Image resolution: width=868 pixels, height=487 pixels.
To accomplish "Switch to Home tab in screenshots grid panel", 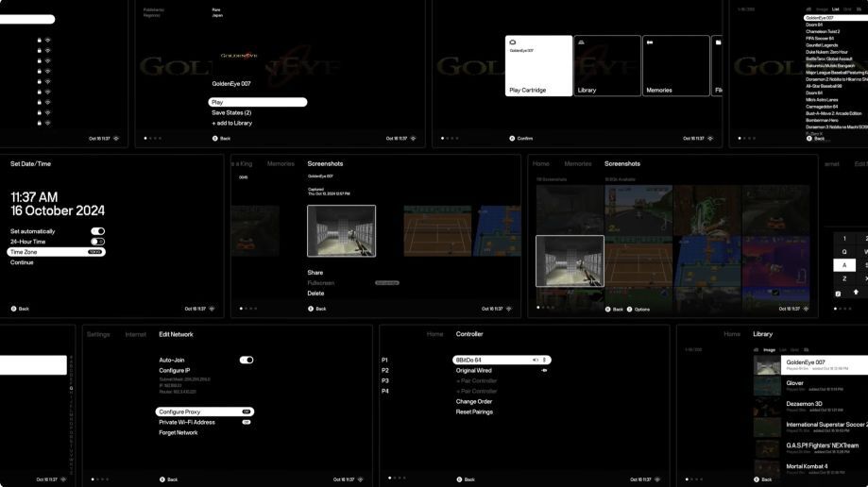I will tap(541, 164).
